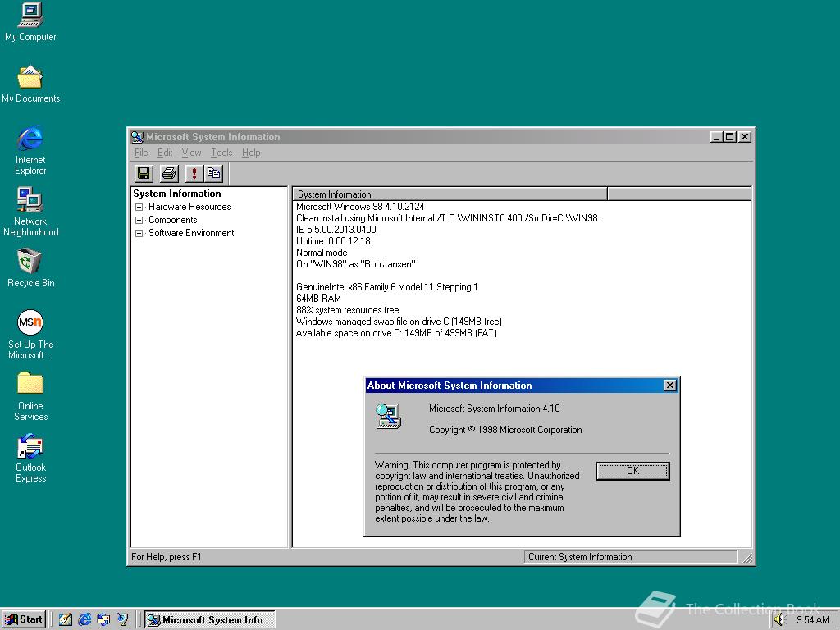840x630 pixels.
Task: Click the first quick launch taskbar icon
Action: tap(66, 619)
